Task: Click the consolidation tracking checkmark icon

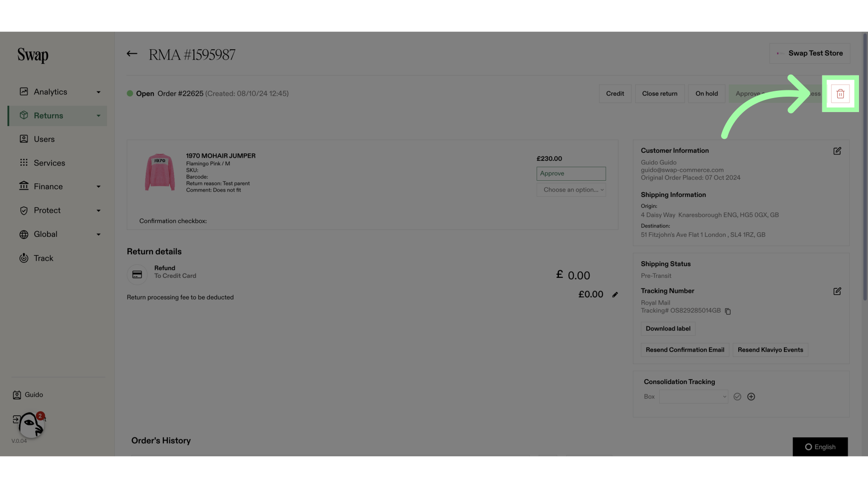Action: (737, 396)
